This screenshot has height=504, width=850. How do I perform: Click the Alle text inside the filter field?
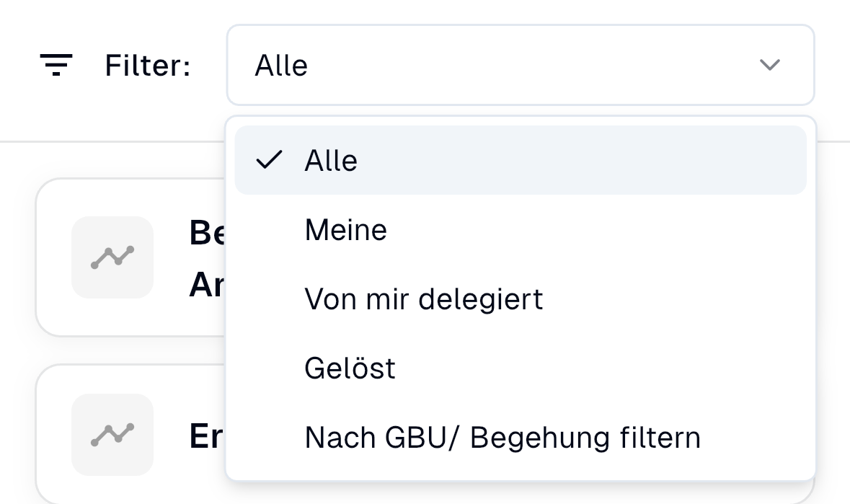point(281,66)
